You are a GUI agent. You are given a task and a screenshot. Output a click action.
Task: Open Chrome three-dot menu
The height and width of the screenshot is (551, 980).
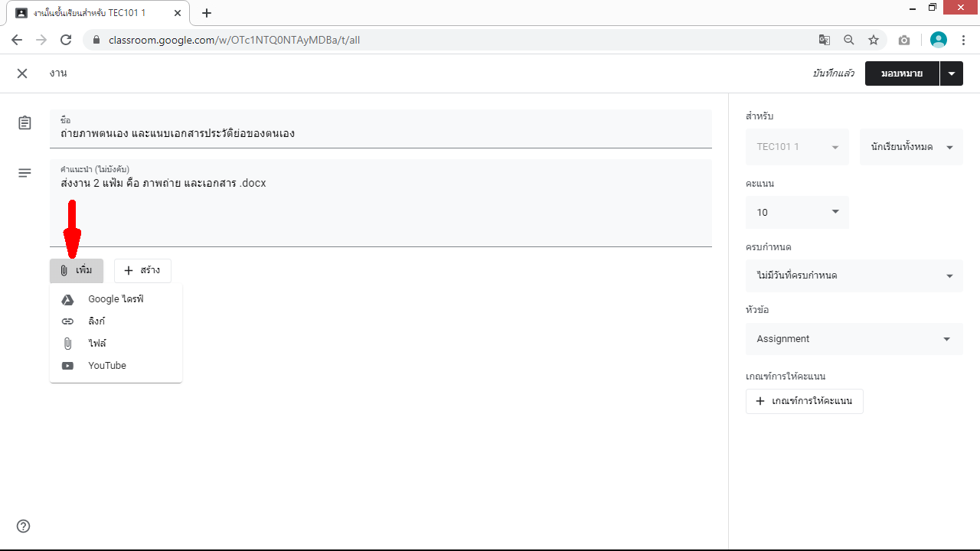[963, 40]
